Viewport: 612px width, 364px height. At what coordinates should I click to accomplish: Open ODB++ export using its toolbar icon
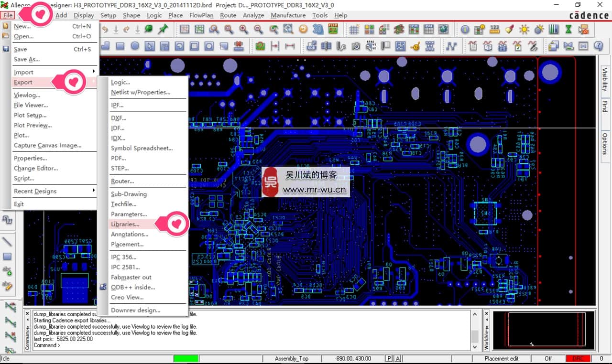tap(311, 46)
